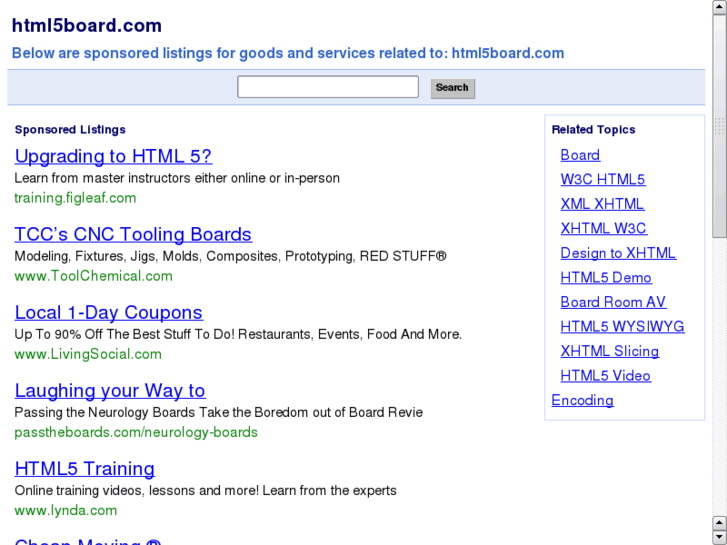Click the scrollbar up arrow near the bottom
This screenshot has width=727, height=545.
coord(720,523)
